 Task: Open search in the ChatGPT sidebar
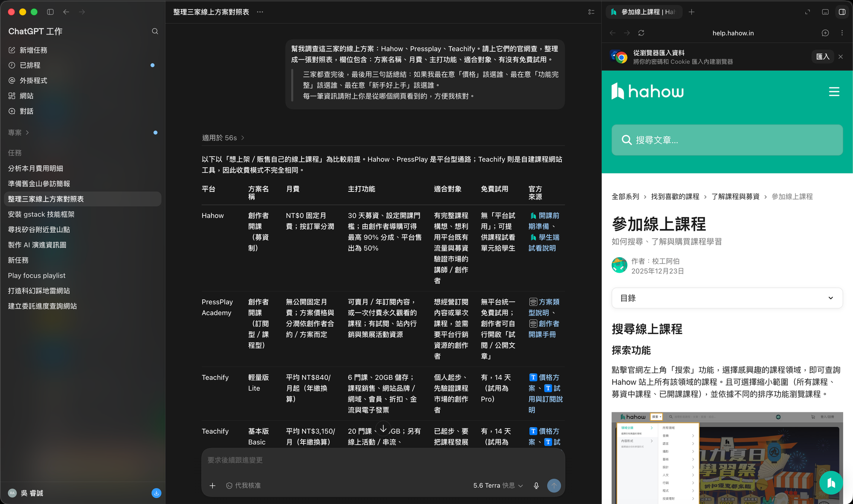155,31
